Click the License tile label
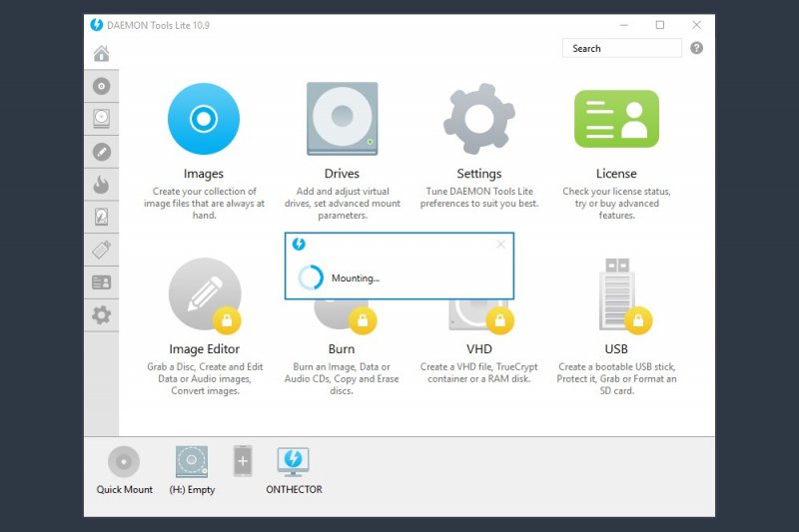This screenshot has width=799, height=532. point(616,174)
